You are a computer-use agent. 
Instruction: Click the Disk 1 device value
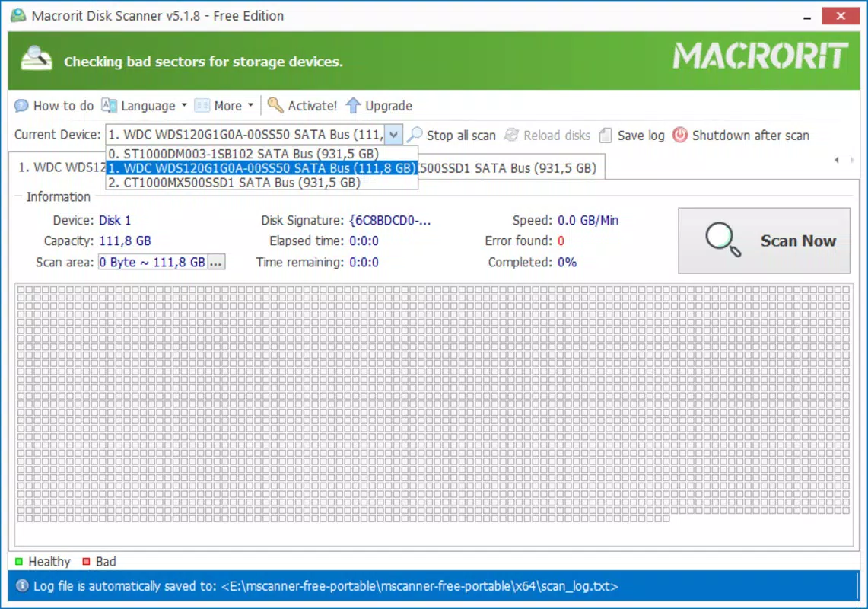coord(115,221)
